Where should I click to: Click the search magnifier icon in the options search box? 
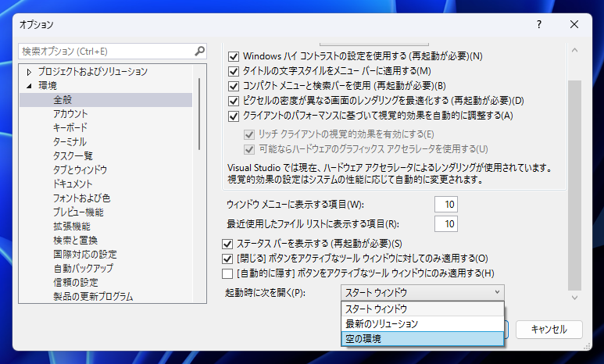(199, 51)
